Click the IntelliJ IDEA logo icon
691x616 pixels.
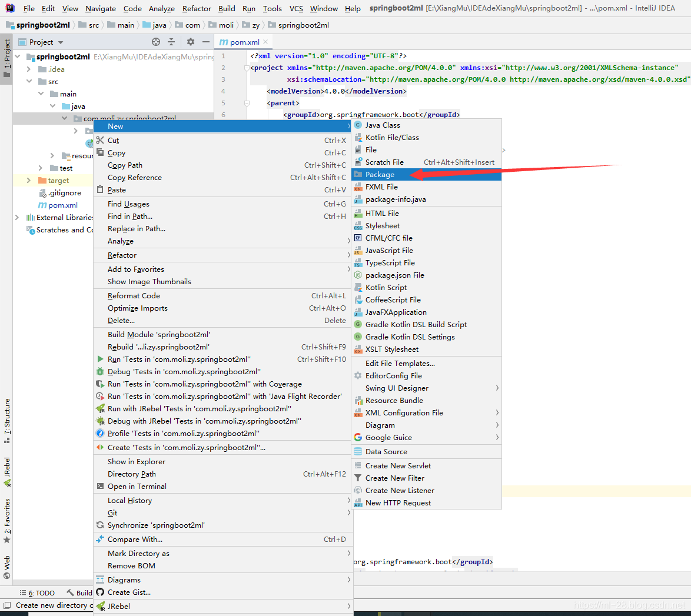9,8
